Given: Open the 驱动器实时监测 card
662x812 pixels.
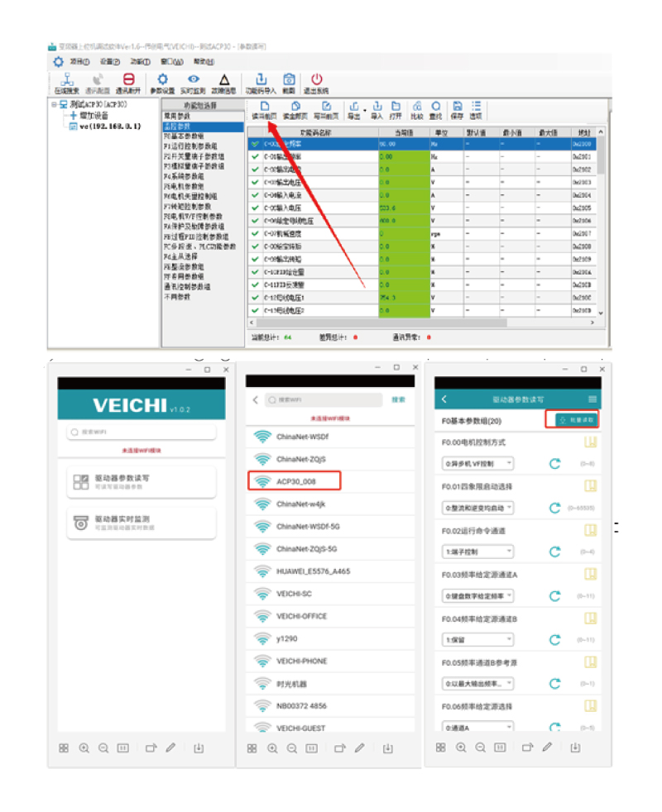Looking at the screenshot, I should [141, 523].
